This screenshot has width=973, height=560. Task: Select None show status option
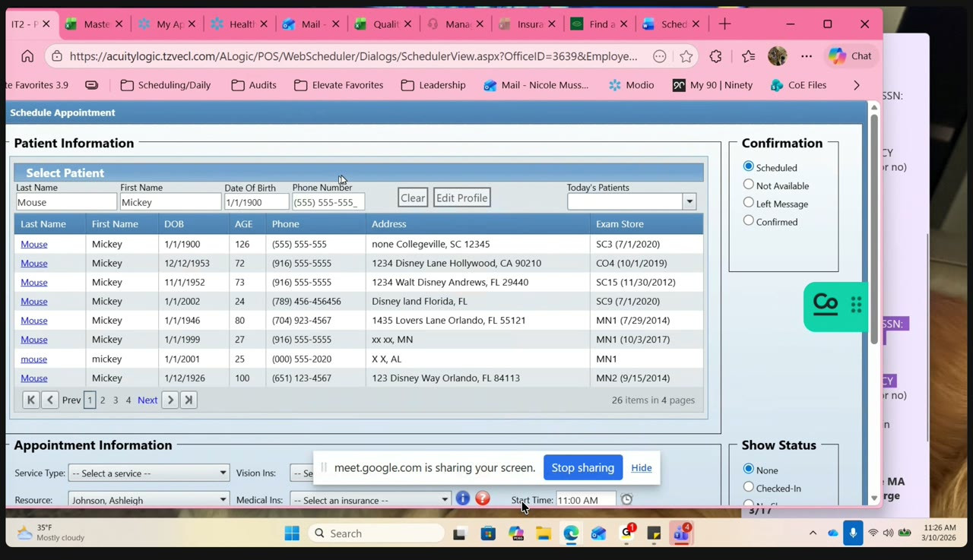749,469
